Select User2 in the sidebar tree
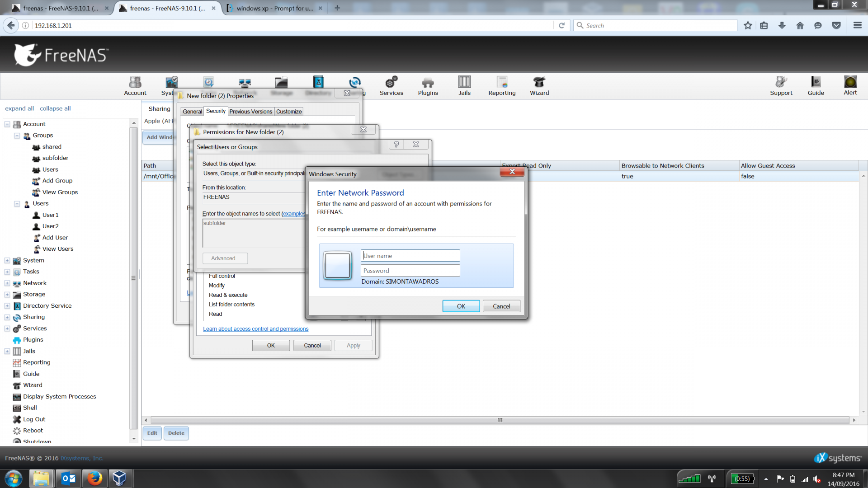The image size is (868, 488). click(x=50, y=226)
